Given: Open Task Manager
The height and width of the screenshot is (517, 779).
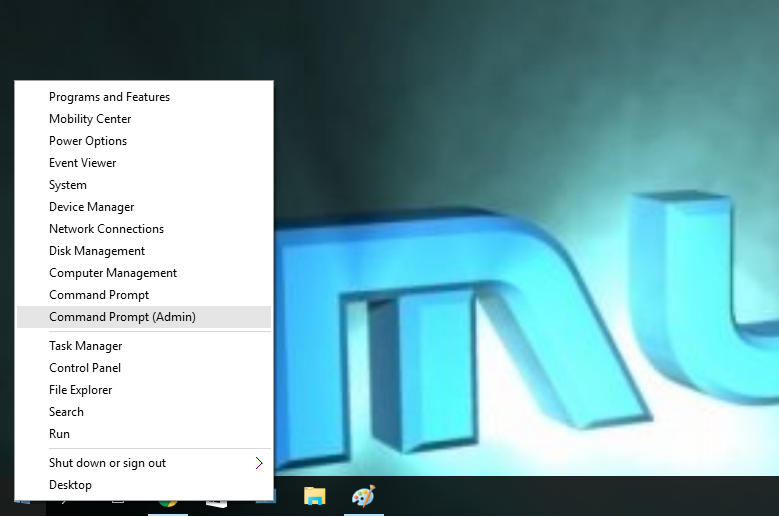Looking at the screenshot, I should coord(85,346).
